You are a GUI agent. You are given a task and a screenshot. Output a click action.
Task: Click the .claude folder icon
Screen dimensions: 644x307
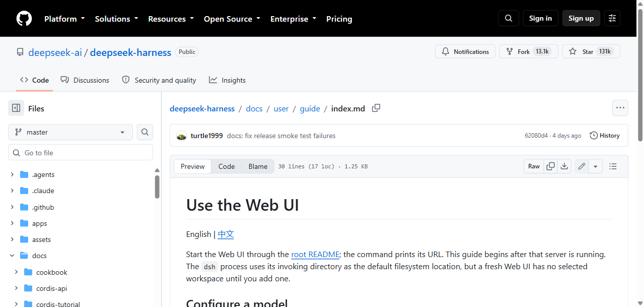(x=24, y=191)
